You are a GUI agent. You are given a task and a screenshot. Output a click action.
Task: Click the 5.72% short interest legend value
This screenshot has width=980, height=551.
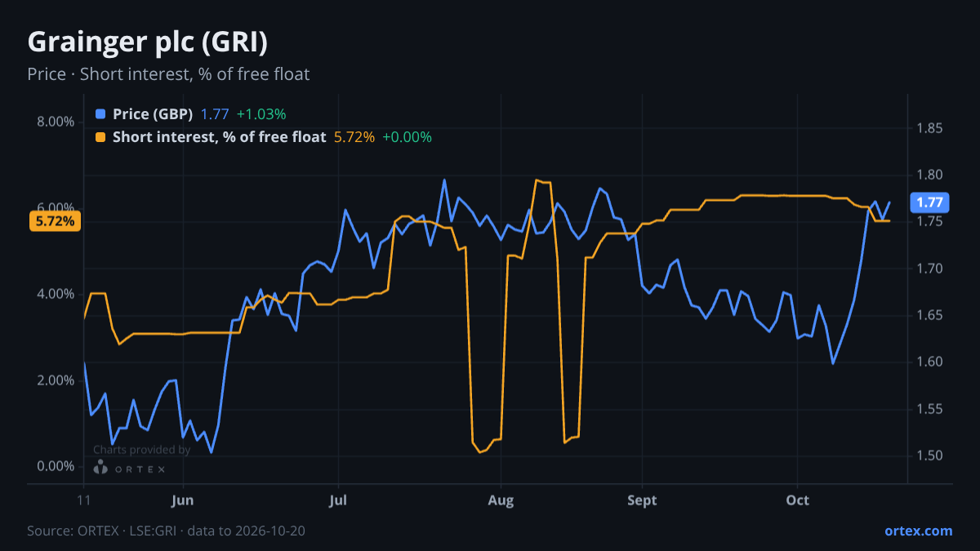click(x=354, y=137)
